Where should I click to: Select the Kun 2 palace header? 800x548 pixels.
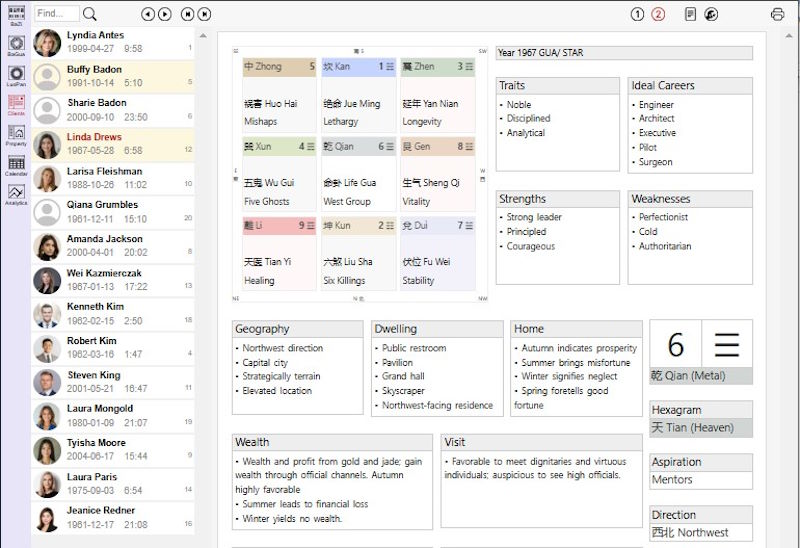[358, 226]
